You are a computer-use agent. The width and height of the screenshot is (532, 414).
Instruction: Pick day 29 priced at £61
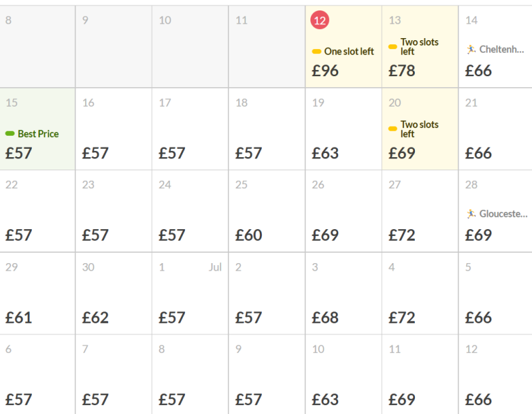37,294
